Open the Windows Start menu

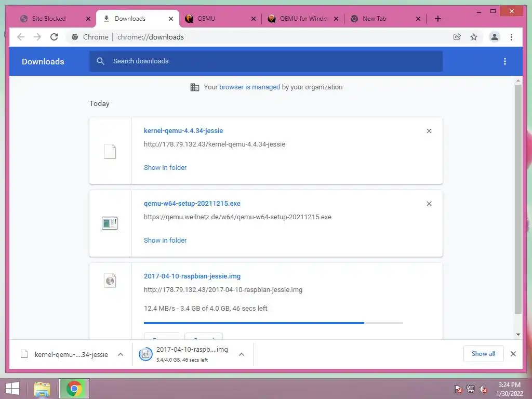click(x=12, y=389)
